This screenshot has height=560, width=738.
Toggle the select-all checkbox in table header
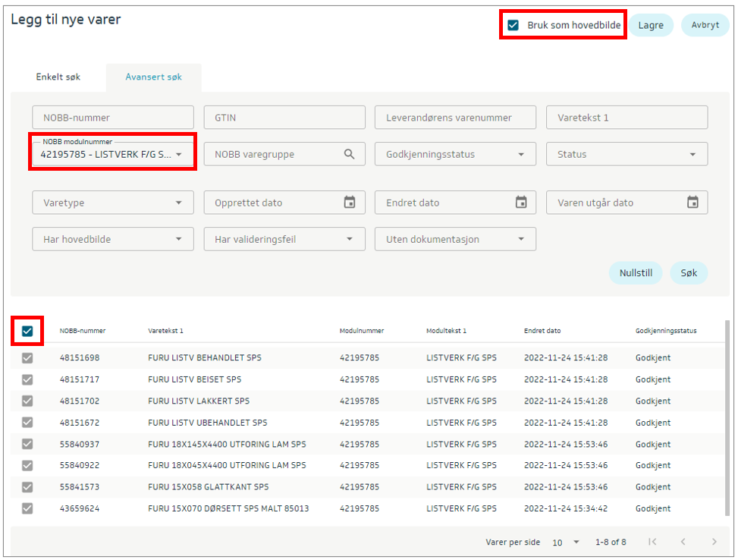pos(27,331)
